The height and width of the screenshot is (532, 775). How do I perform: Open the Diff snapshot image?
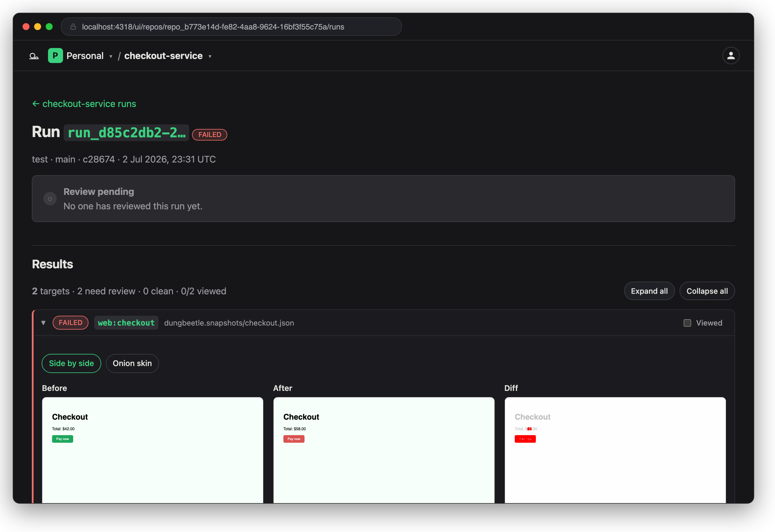tap(615, 450)
